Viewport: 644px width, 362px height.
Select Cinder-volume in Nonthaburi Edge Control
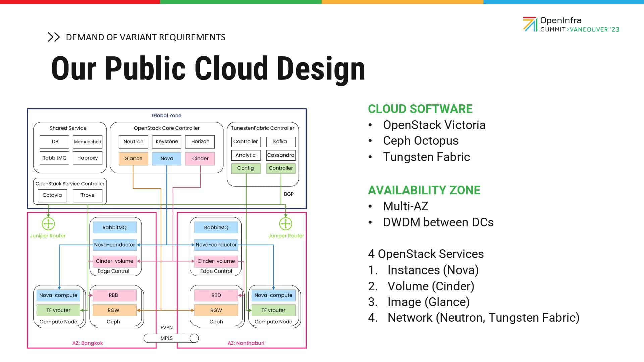(216, 261)
